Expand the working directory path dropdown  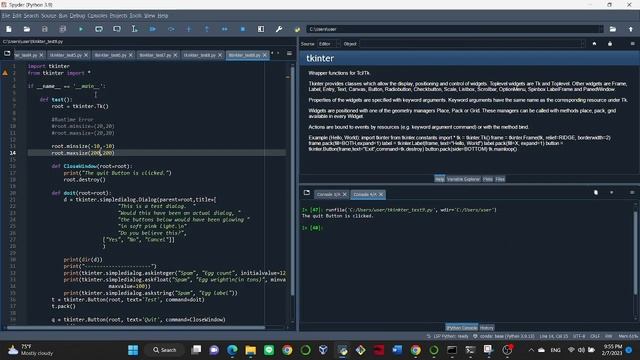[x=600, y=29]
